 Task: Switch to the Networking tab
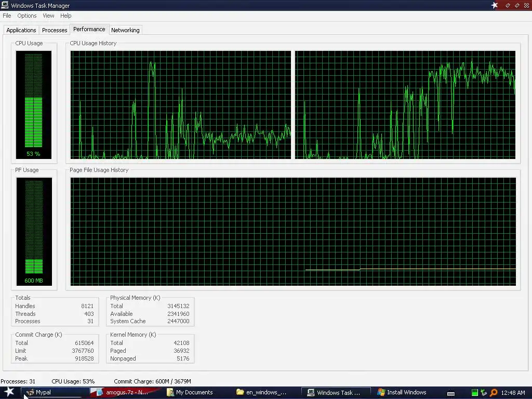125,30
